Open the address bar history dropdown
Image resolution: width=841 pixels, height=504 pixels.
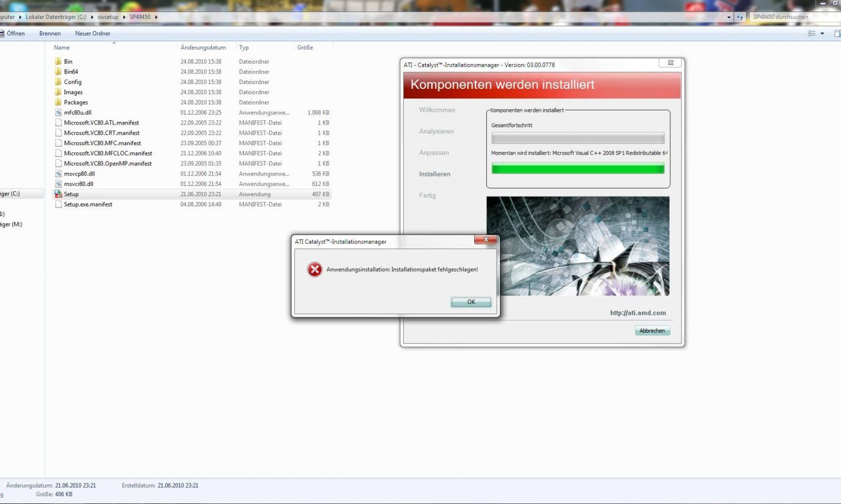coord(729,17)
